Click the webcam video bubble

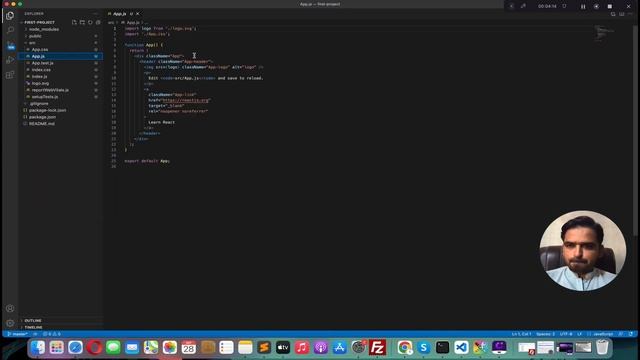(x=582, y=250)
